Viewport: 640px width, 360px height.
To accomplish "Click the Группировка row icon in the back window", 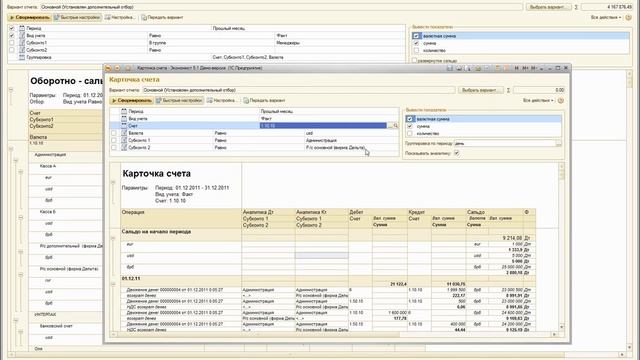I will [22, 58].
